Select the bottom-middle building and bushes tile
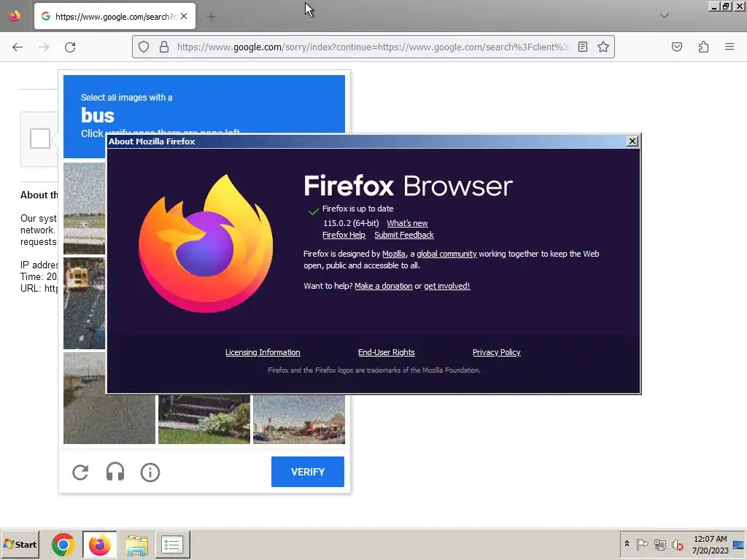 (x=204, y=419)
